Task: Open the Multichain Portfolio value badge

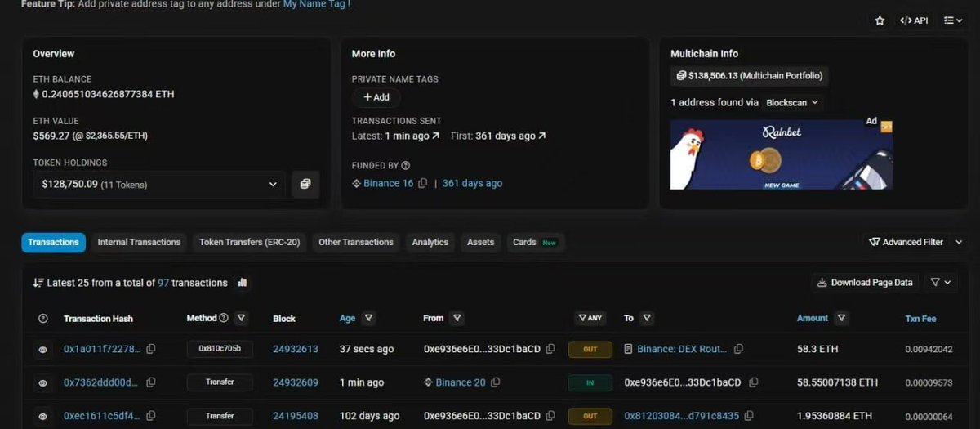Action: tap(749, 76)
